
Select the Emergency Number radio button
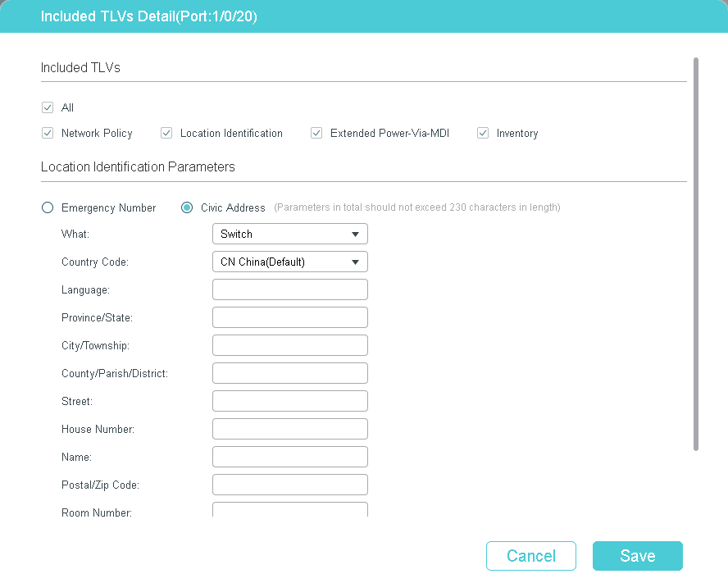(48, 207)
